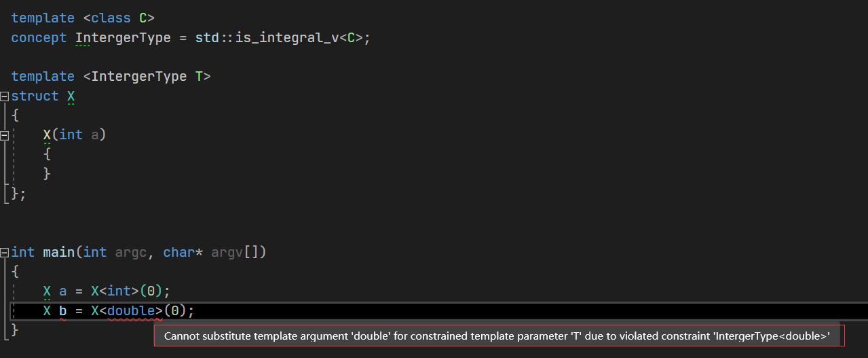Screen dimensions: 868x358
Task: Click the main function name
Action: 58,253
